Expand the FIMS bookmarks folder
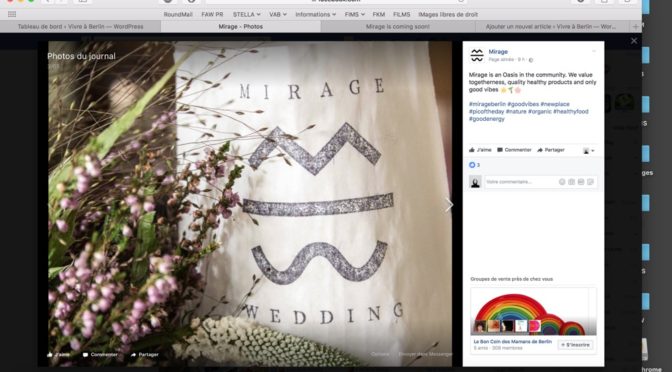This screenshot has height=372, width=672. [355, 15]
